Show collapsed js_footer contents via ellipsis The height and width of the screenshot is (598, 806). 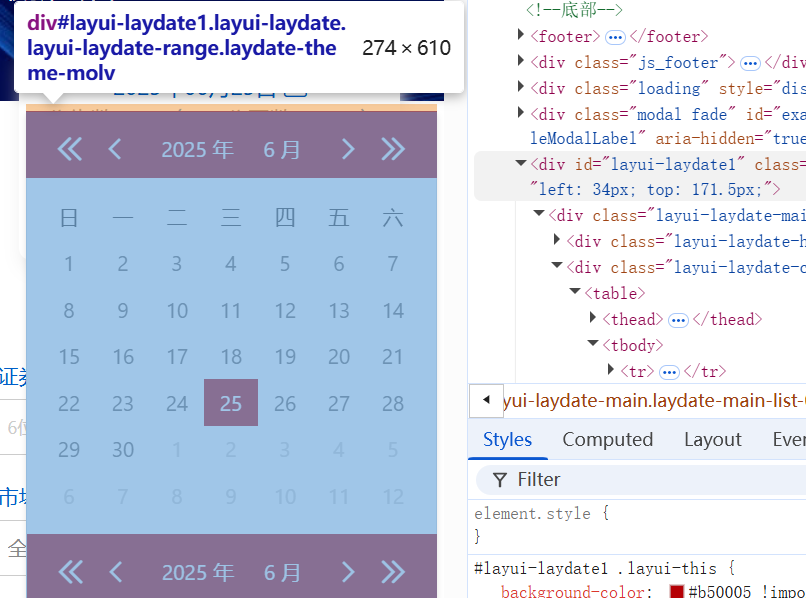click(x=750, y=63)
